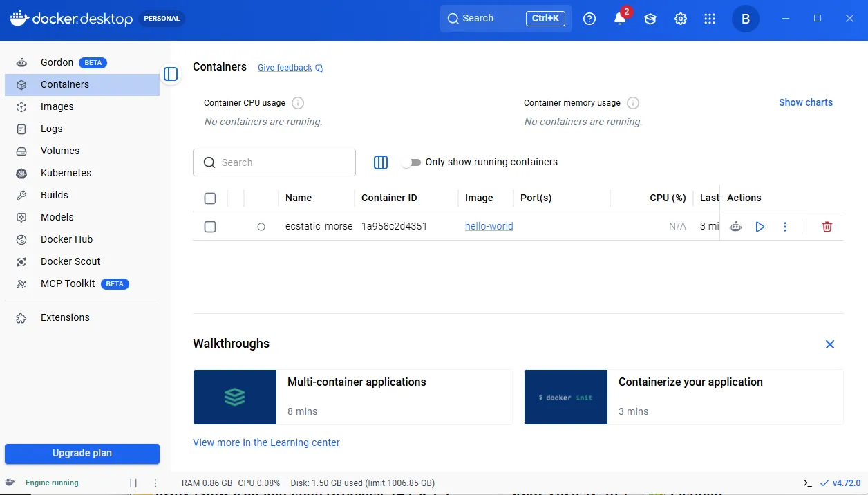Open the Give feedback link
The height and width of the screenshot is (495, 868).
[x=290, y=68]
